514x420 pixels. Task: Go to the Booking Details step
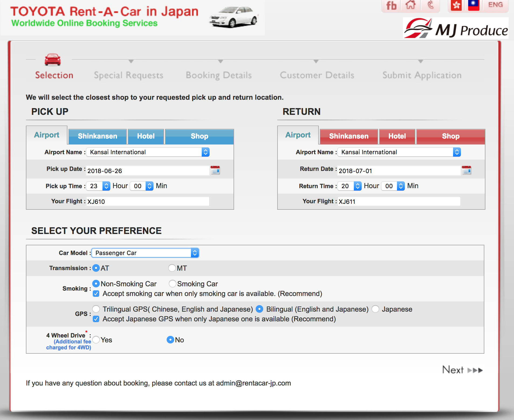(x=219, y=75)
